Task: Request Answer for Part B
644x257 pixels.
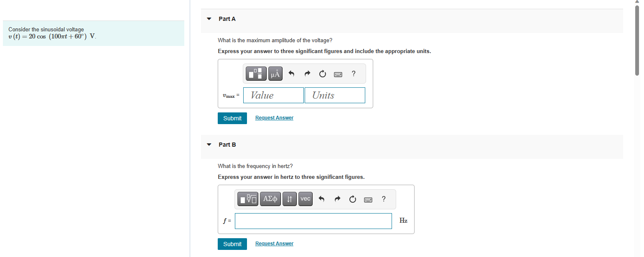Action: point(274,244)
